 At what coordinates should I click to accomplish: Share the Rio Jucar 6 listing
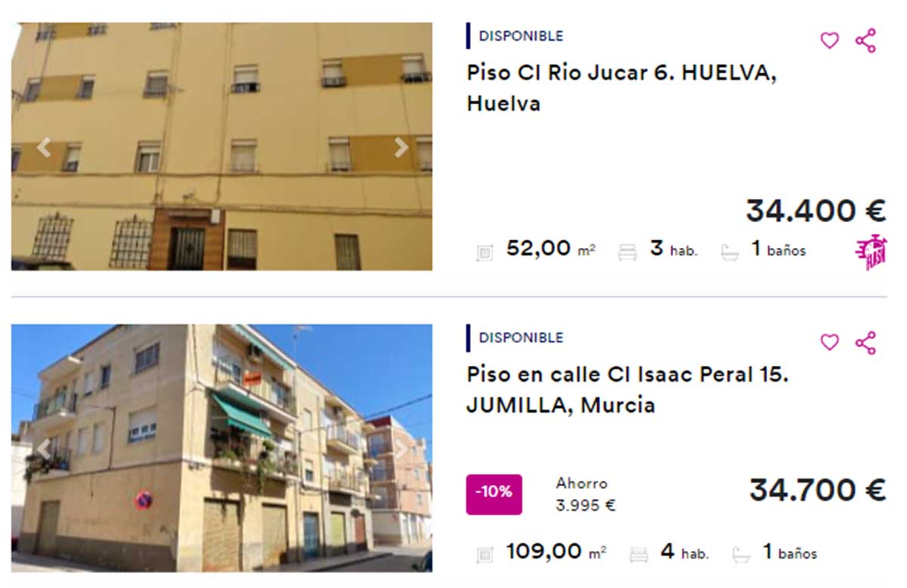[x=865, y=41]
